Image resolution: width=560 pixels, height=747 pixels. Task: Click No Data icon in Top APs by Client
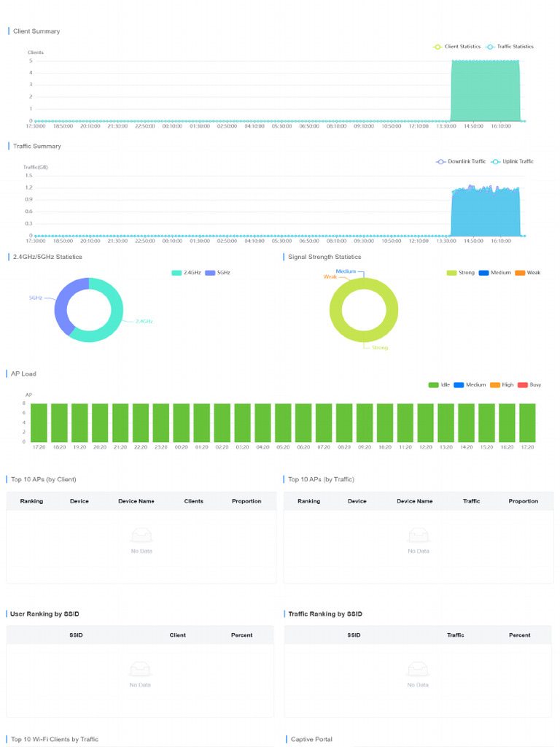pos(141,535)
